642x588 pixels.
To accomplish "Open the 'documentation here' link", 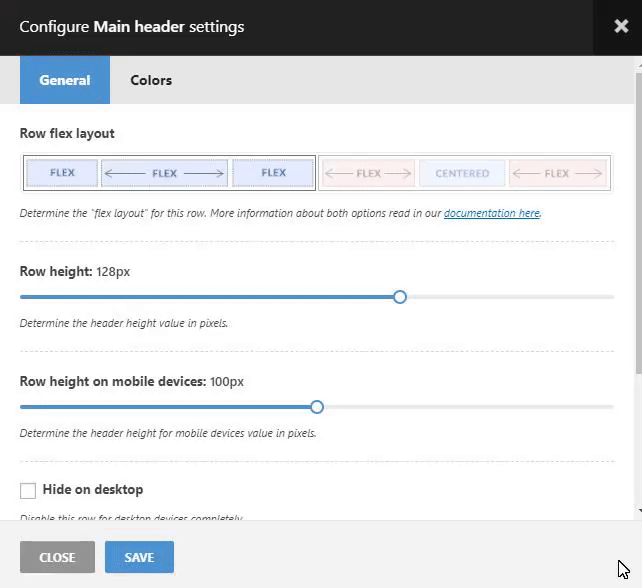I will (x=491, y=213).
